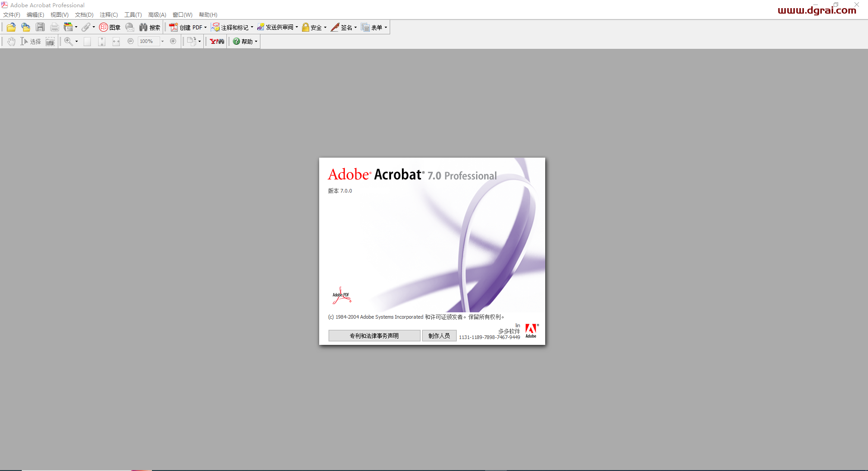868x471 pixels.
Task: Open the 高级(A) menu
Action: point(157,15)
